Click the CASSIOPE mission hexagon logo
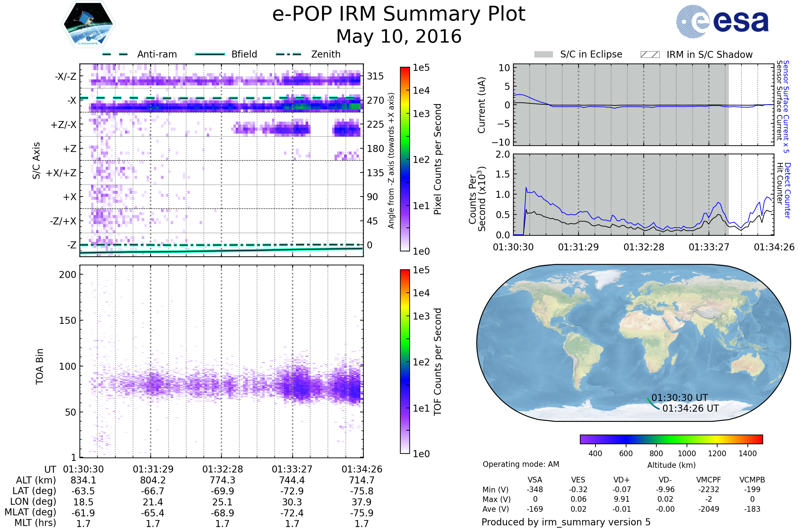Image resolution: width=798 pixels, height=532 pixels. 88,24
